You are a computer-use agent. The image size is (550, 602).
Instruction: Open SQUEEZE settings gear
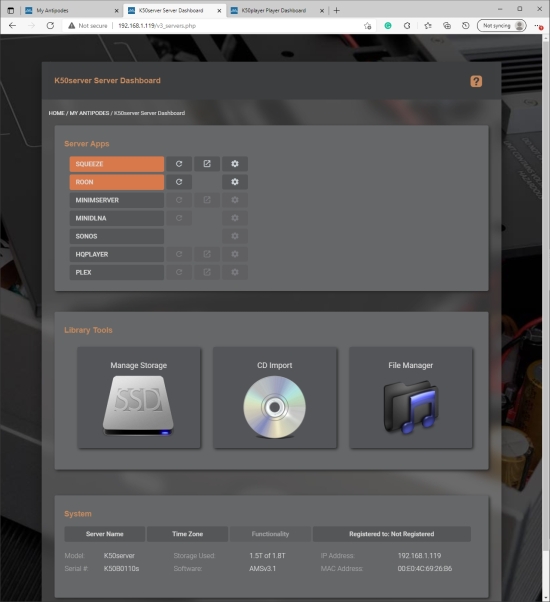[235, 164]
